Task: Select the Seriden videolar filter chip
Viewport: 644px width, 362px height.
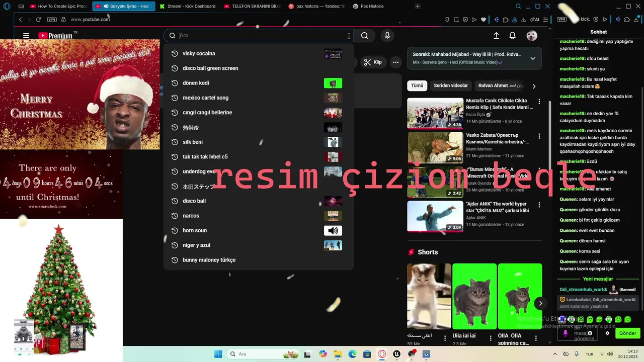Action: (x=451, y=86)
